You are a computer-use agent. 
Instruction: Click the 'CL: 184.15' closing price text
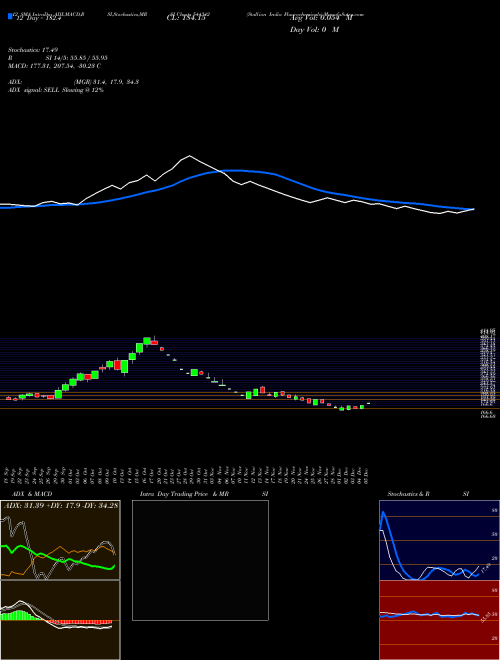coord(186,18)
